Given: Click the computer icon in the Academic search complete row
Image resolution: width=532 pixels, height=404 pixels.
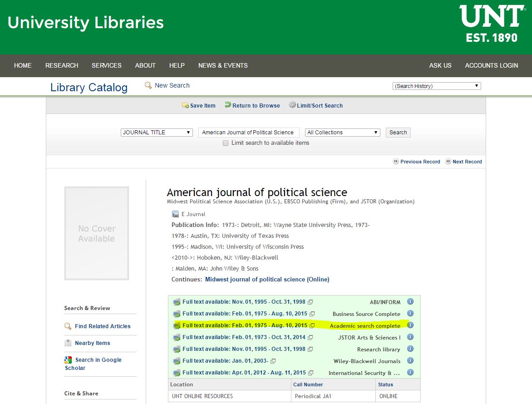Looking at the screenshot, I should [177, 325].
